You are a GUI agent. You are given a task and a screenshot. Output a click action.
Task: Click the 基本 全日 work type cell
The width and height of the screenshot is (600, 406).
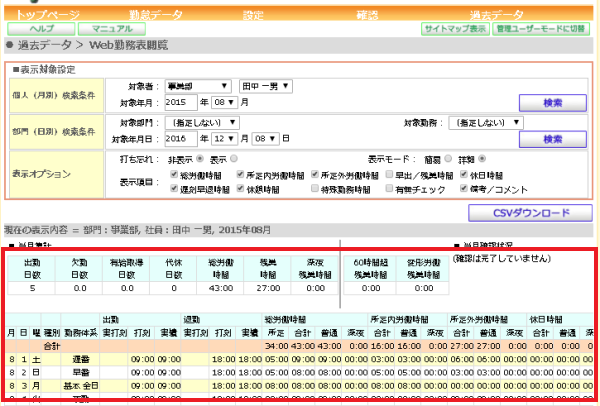click(81, 386)
